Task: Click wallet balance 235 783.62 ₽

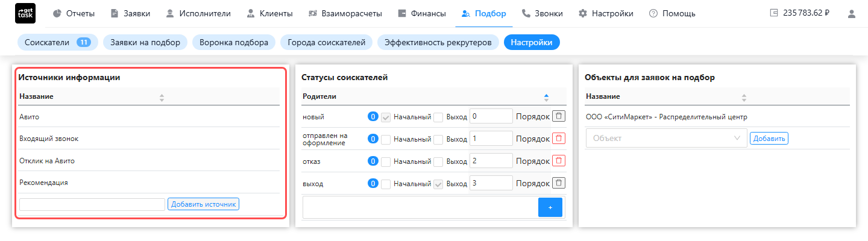Action: [x=800, y=13]
